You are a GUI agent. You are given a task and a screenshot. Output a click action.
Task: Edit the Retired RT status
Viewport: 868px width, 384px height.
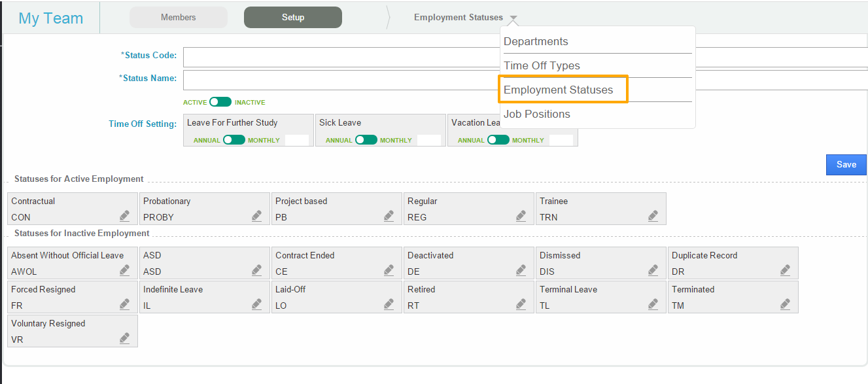tap(521, 304)
